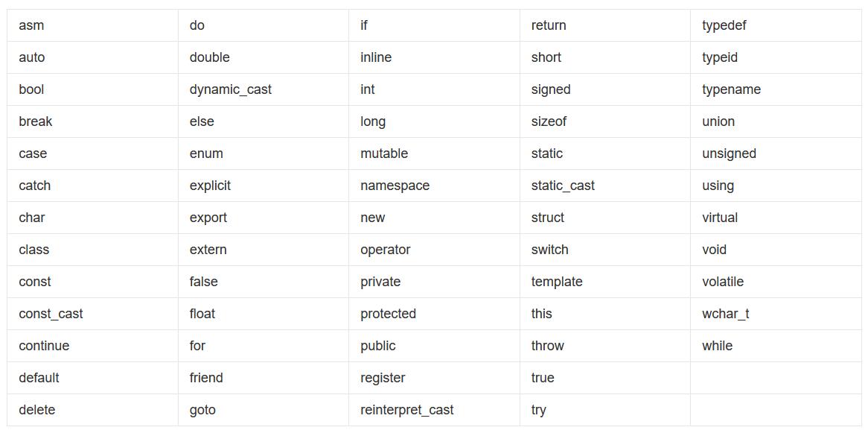Select the 'unsigned' keyword

[729, 154]
